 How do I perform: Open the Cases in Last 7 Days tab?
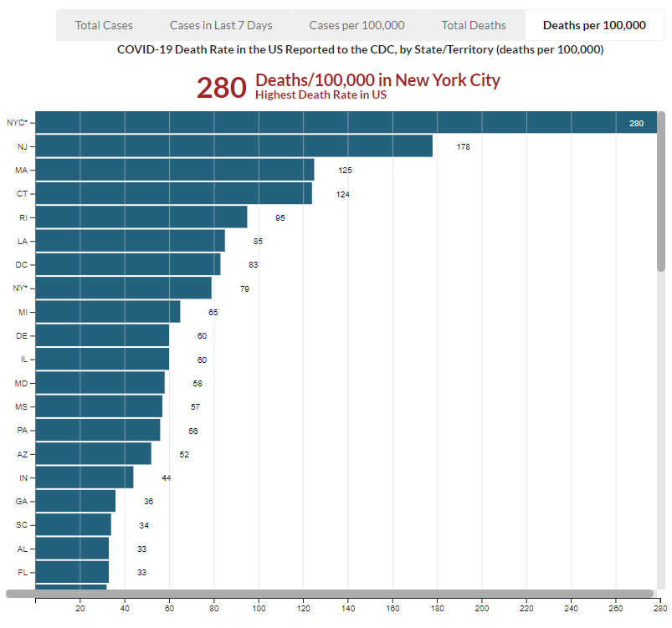click(x=221, y=25)
